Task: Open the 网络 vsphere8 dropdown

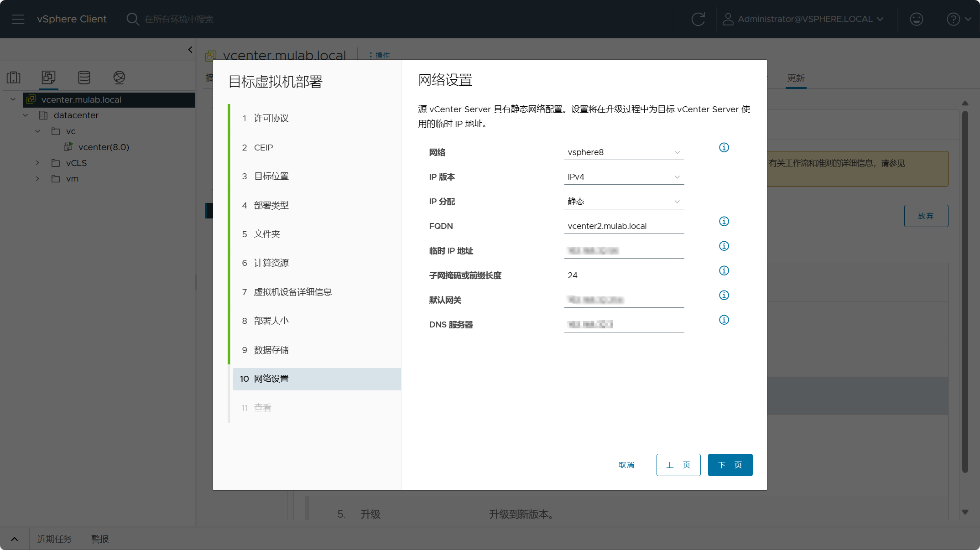Action: [x=624, y=152]
